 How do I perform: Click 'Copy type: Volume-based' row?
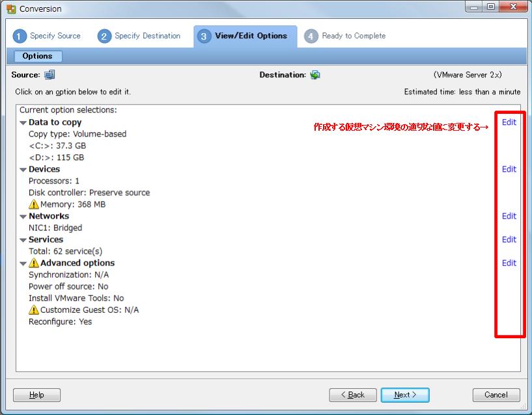click(x=77, y=134)
